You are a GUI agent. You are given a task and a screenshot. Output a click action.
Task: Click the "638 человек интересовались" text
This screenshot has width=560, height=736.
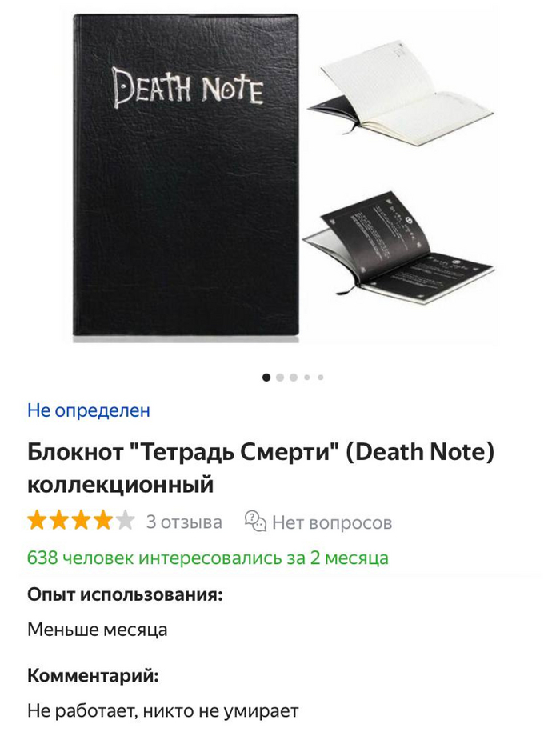(x=208, y=558)
